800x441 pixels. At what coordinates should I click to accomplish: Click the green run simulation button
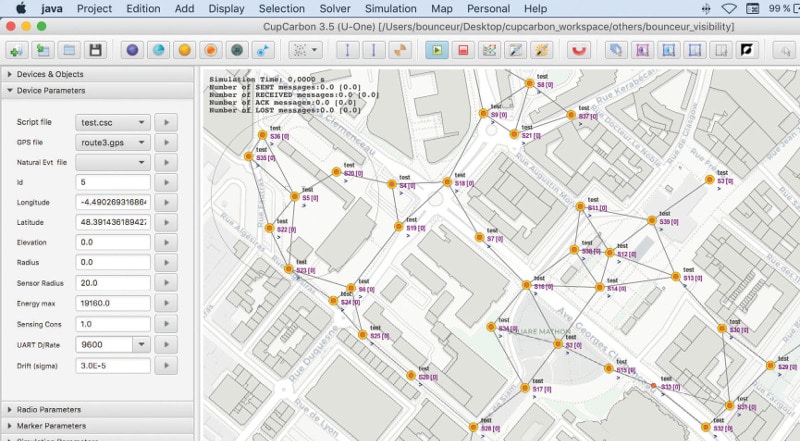437,49
